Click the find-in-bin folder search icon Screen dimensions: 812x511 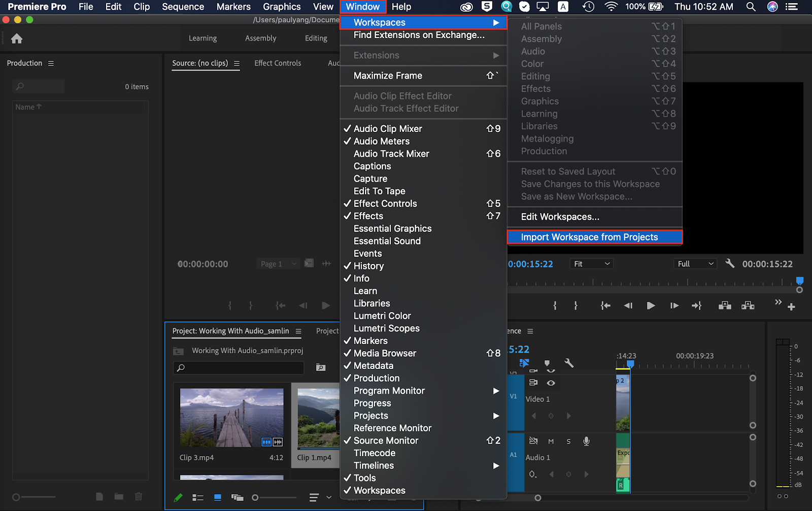(x=321, y=367)
